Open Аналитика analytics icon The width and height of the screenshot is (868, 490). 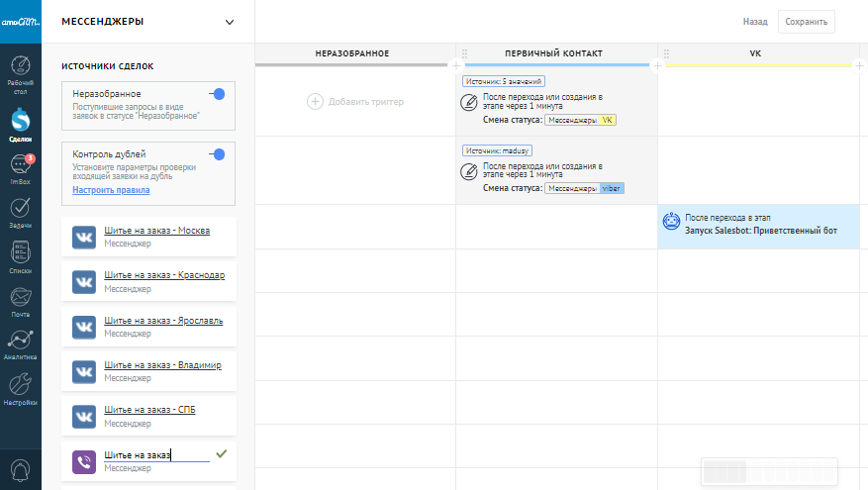coord(20,343)
